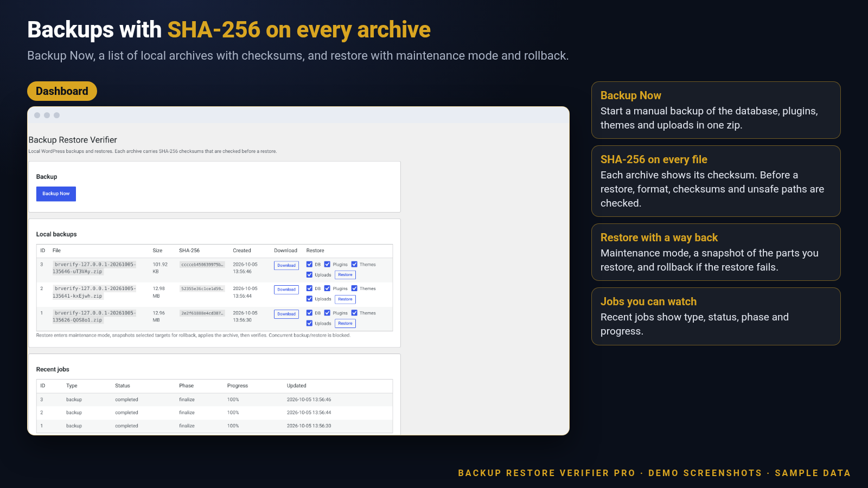This screenshot has height=488, width=868.
Task: Click the Progress column header in Recent jobs
Action: pos(238,386)
